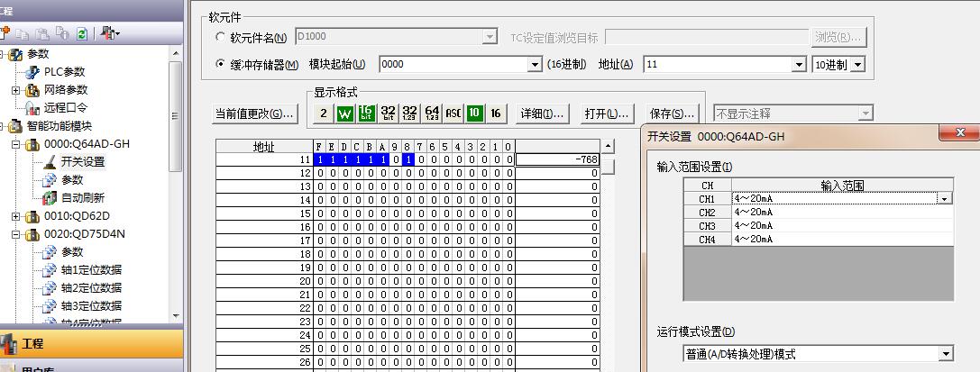Open the 模块起始 dropdown list

[535, 65]
